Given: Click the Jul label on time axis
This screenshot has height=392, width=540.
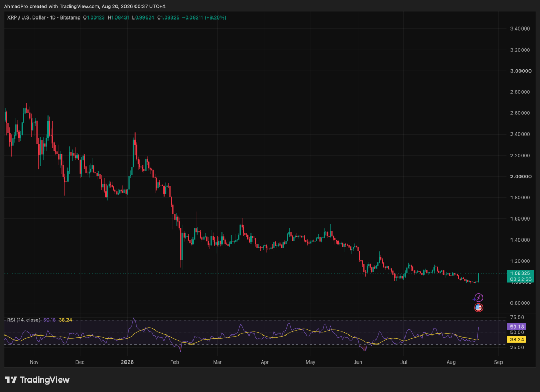Looking at the screenshot, I should coord(403,362).
